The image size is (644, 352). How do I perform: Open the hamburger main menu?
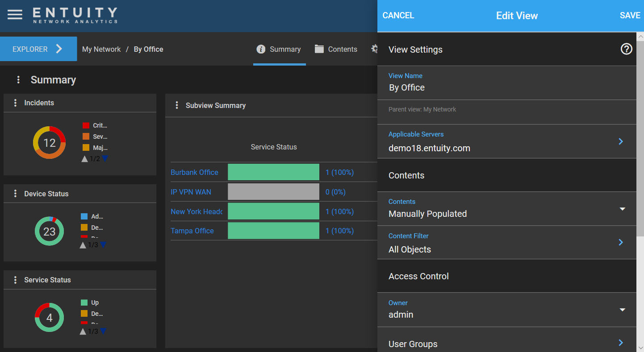15,15
